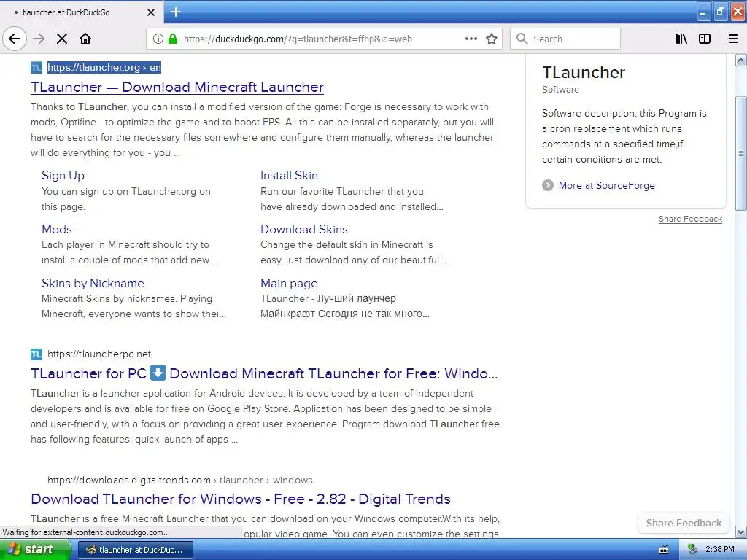Open the highlighted https://tlauncher.org › en URL
Image resolution: width=747 pixels, height=560 pixels.
tap(104, 68)
